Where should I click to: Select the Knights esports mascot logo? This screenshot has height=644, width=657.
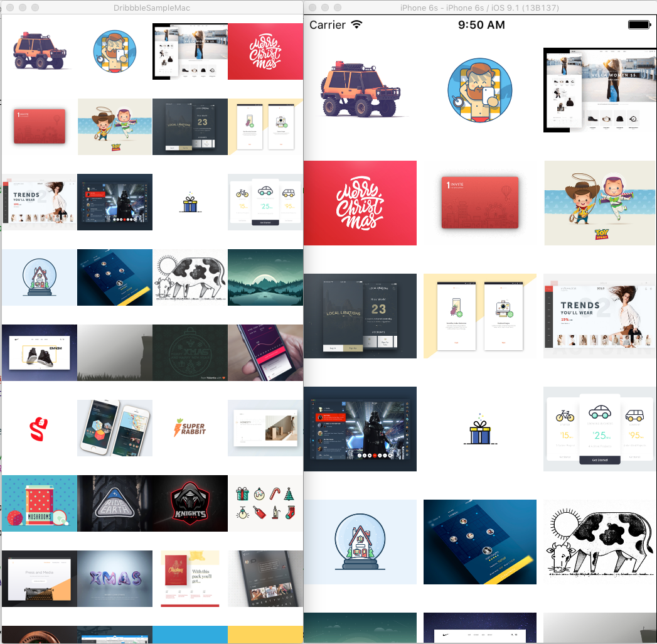pos(190,503)
